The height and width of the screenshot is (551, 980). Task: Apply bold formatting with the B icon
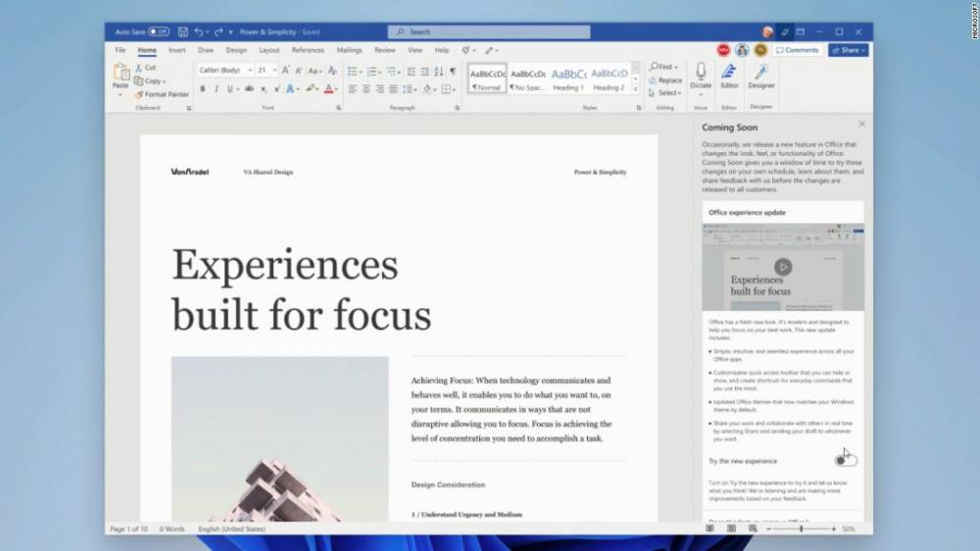[203, 88]
